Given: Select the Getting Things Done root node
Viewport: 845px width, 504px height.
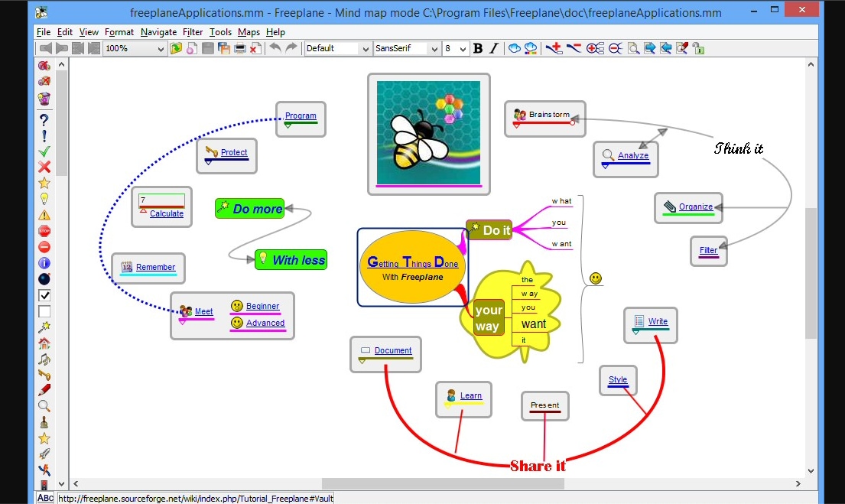Looking at the screenshot, I should [x=412, y=268].
